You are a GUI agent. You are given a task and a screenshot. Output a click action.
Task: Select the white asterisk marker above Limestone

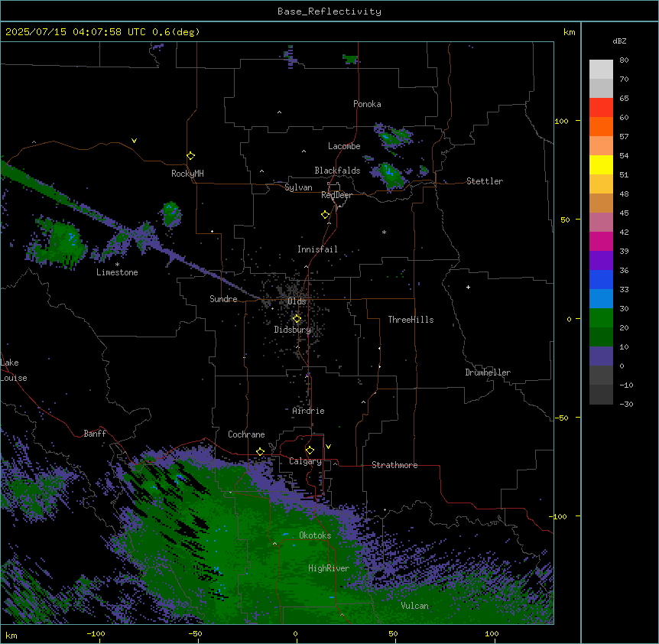click(117, 265)
